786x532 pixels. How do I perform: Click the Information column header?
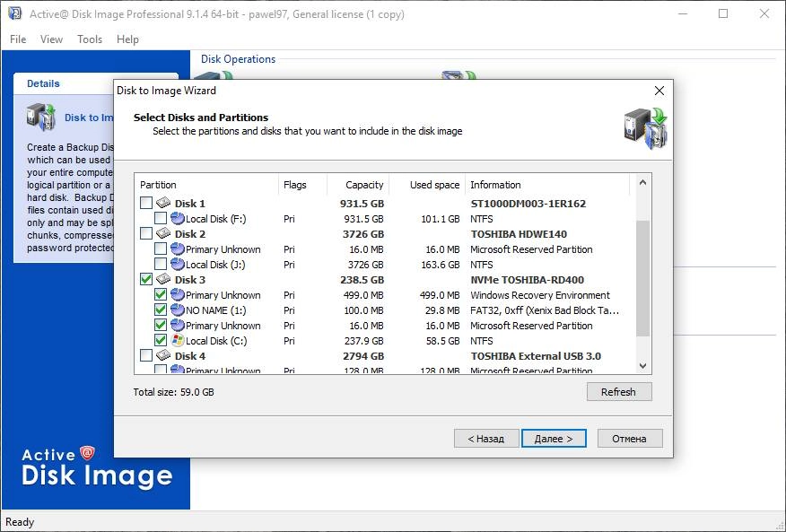547,185
